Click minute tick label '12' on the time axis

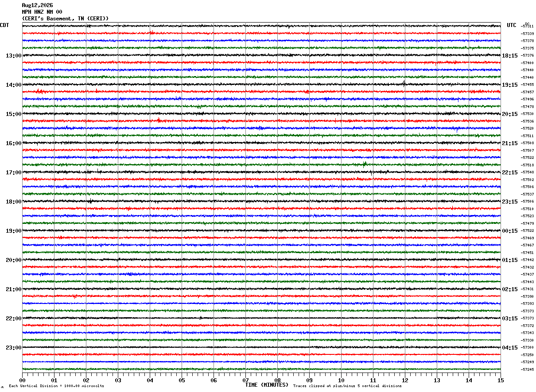pos(405,380)
